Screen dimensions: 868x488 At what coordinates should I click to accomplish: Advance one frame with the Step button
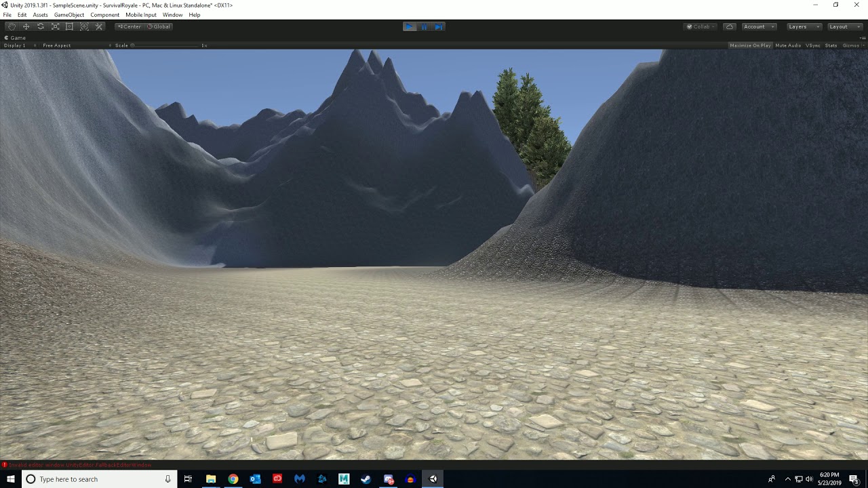point(439,26)
